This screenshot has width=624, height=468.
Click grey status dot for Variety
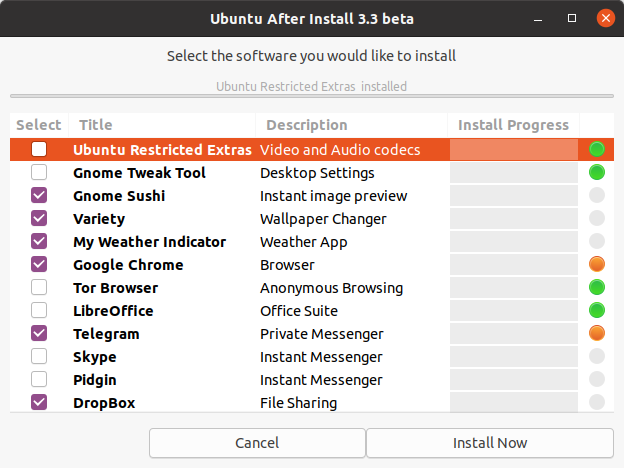(x=597, y=218)
